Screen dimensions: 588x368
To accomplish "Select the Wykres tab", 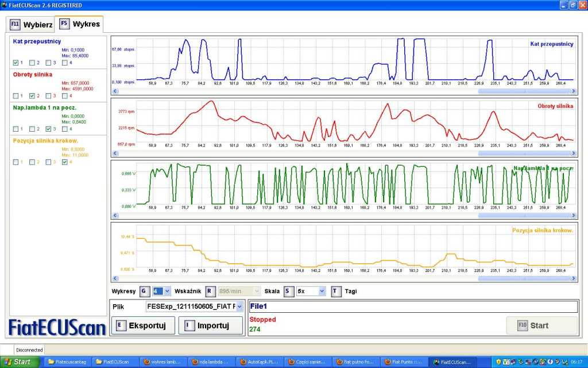I will (79, 24).
